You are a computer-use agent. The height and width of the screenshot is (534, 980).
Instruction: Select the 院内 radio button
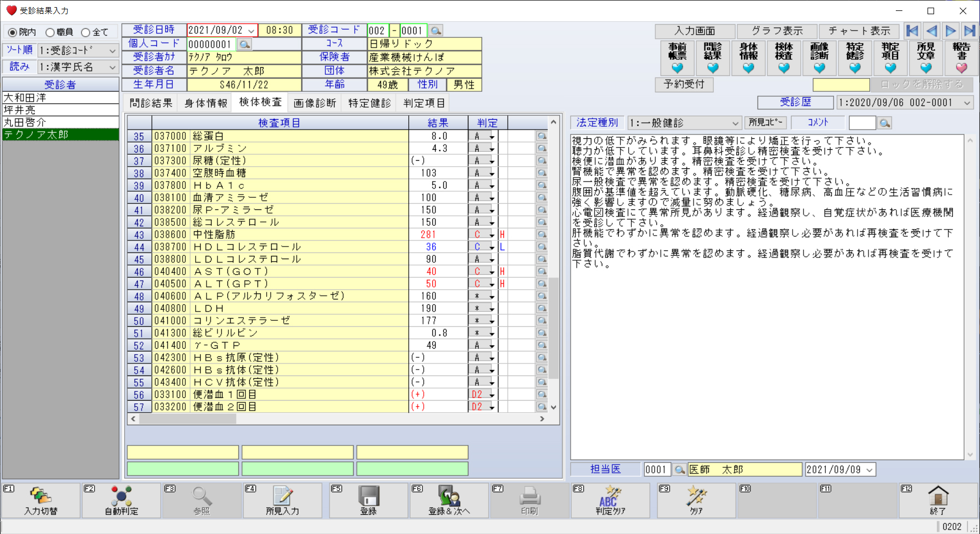pyautogui.click(x=13, y=33)
